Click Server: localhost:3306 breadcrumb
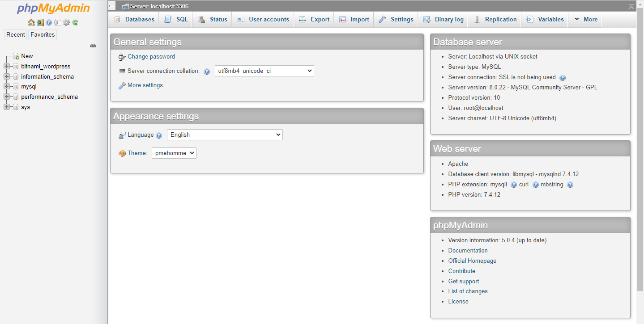The image size is (644, 324). 159,7
